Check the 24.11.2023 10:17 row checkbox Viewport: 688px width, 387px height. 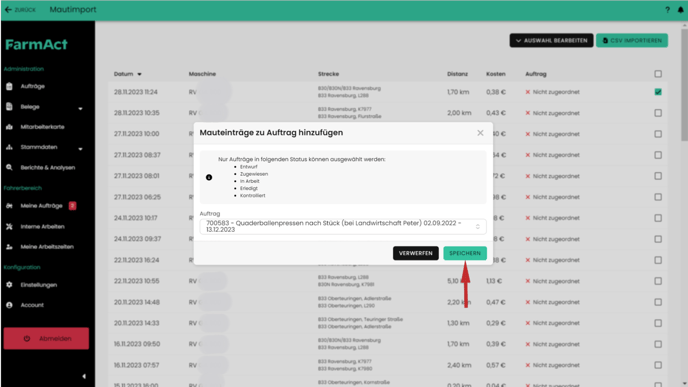pyautogui.click(x=658, y=218)
